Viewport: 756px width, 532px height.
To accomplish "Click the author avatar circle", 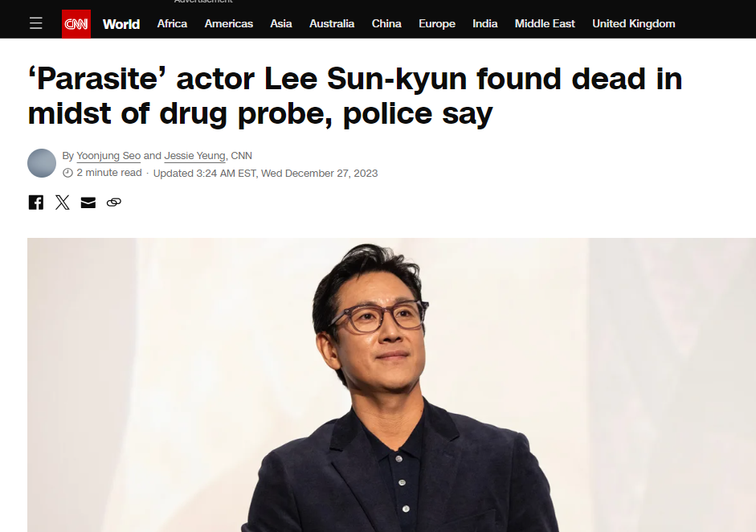I will [x=42, y=163].
